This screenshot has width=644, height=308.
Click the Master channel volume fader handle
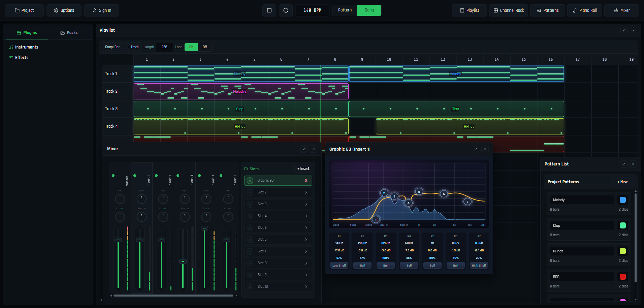pos(118,240)
